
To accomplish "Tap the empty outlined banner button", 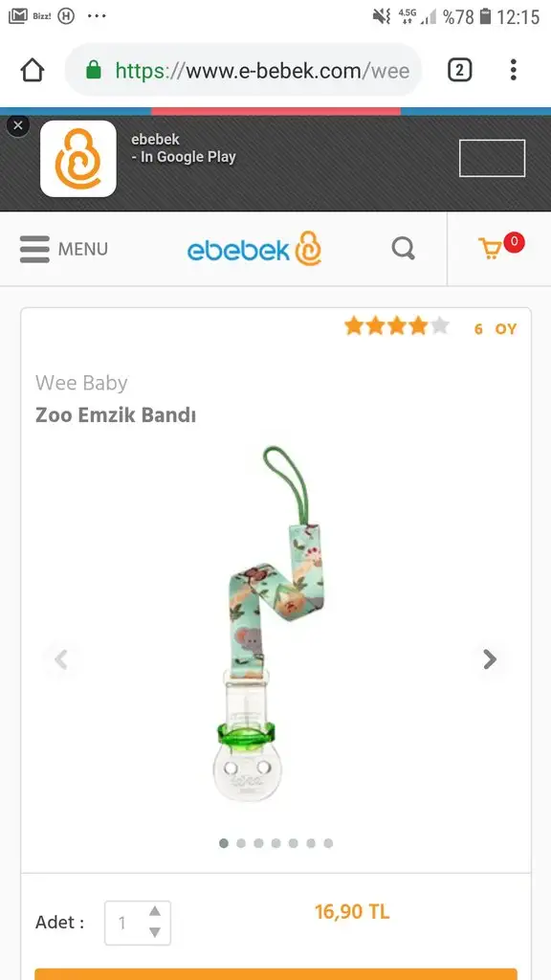I will click(x=493, y=158).
